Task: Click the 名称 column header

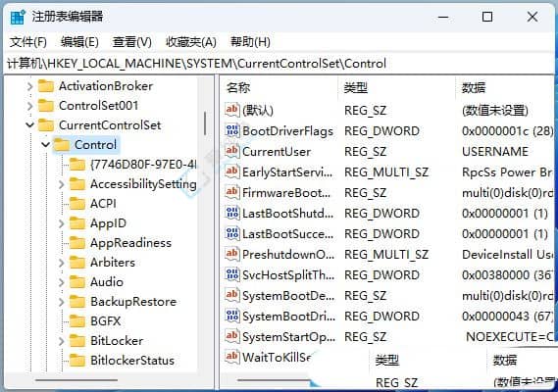Action: tap(238, 87)
